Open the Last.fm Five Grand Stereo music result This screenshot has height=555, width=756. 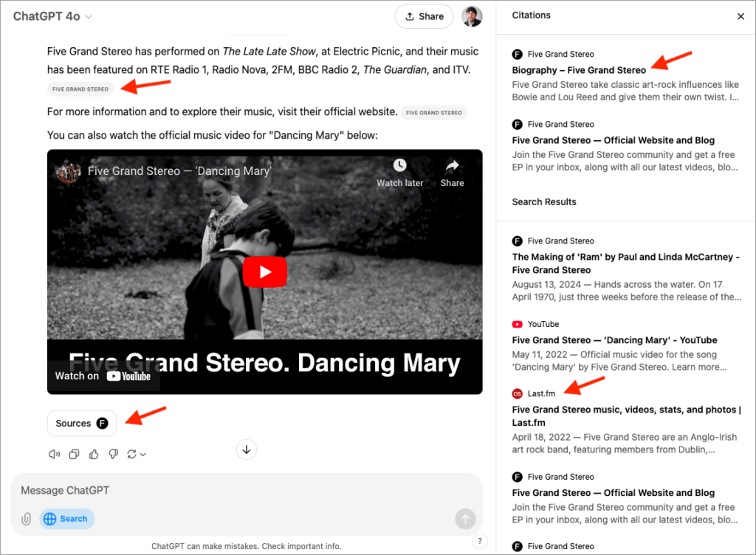tap(626, 416)
